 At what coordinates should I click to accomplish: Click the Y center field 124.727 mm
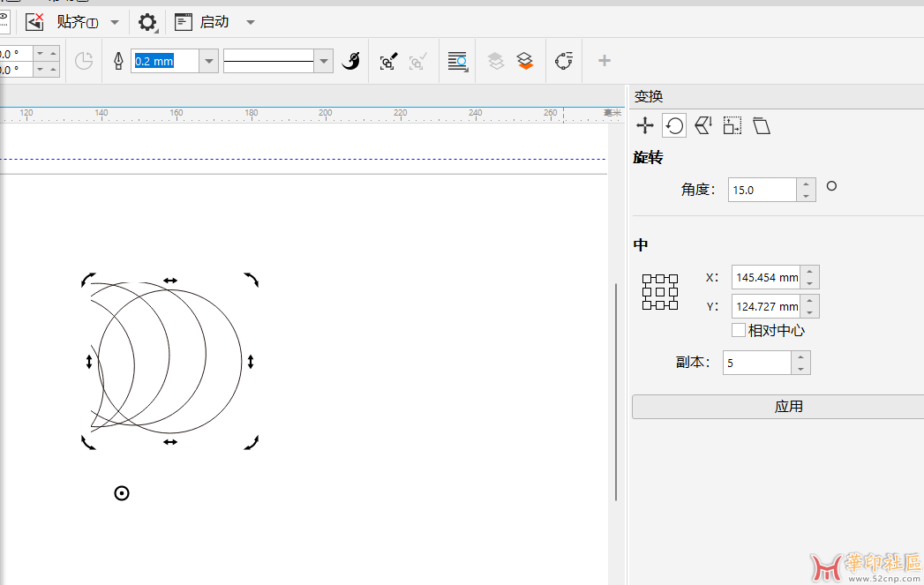765,306
